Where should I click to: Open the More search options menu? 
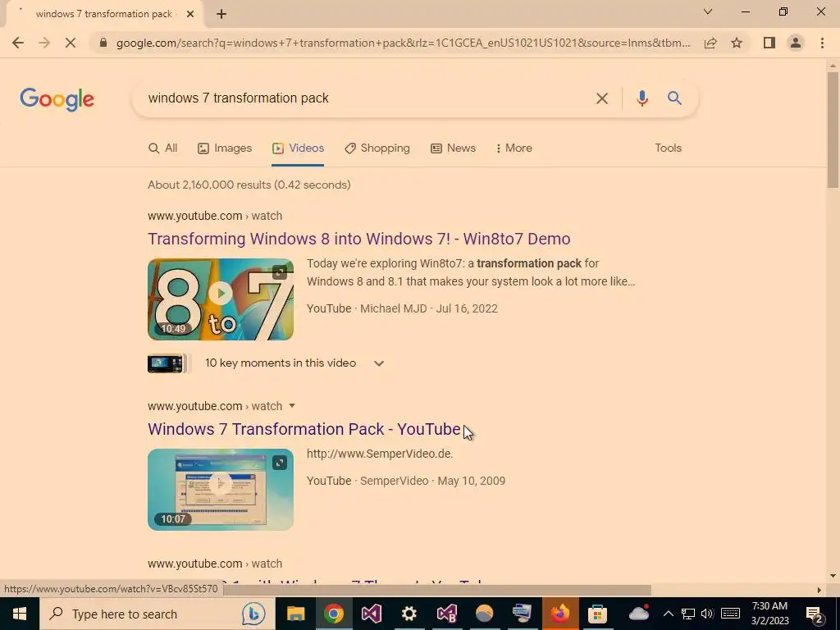pos(514,148)
